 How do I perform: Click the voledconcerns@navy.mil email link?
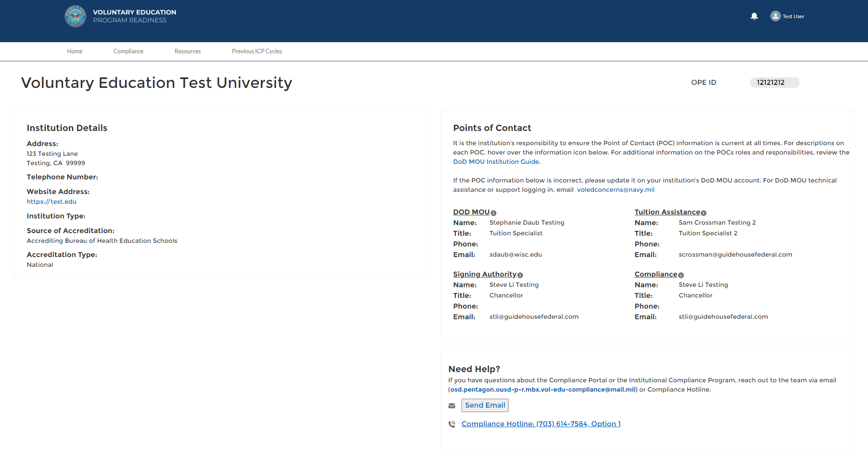(616, 190)
